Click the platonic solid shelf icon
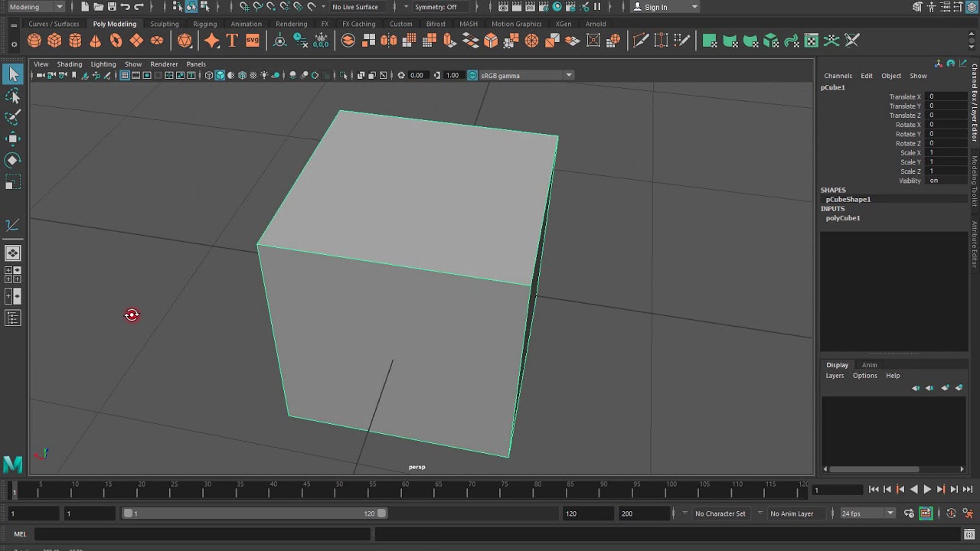The width and height of the screenshot is (980, 551). (185, 41)
